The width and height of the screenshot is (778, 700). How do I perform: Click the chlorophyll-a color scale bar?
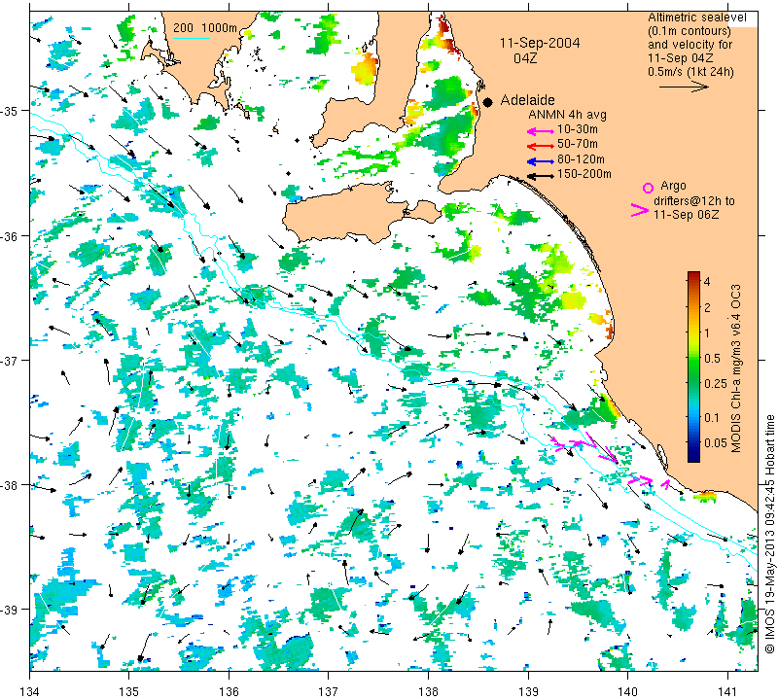(693, 367)
